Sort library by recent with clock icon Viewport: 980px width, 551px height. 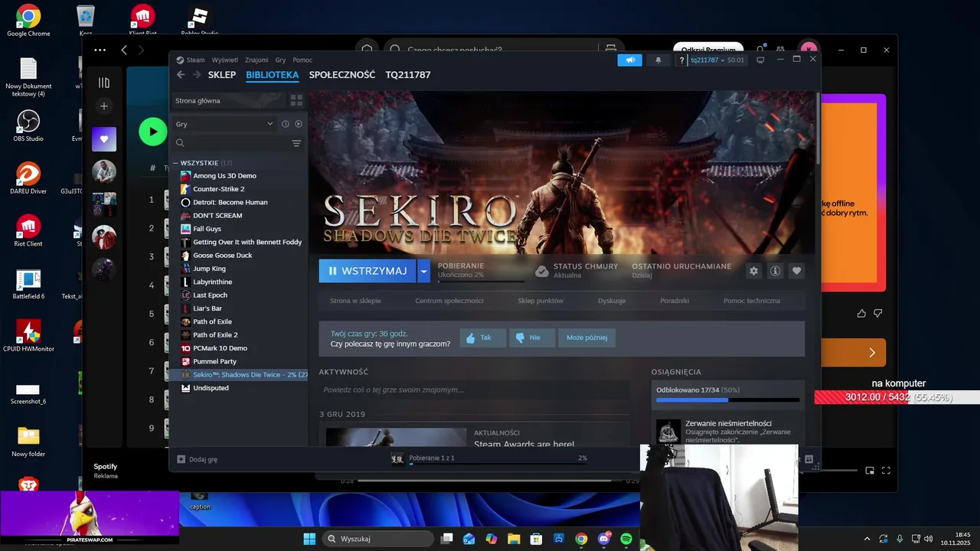pyautogui.click(x=286, y=124)
